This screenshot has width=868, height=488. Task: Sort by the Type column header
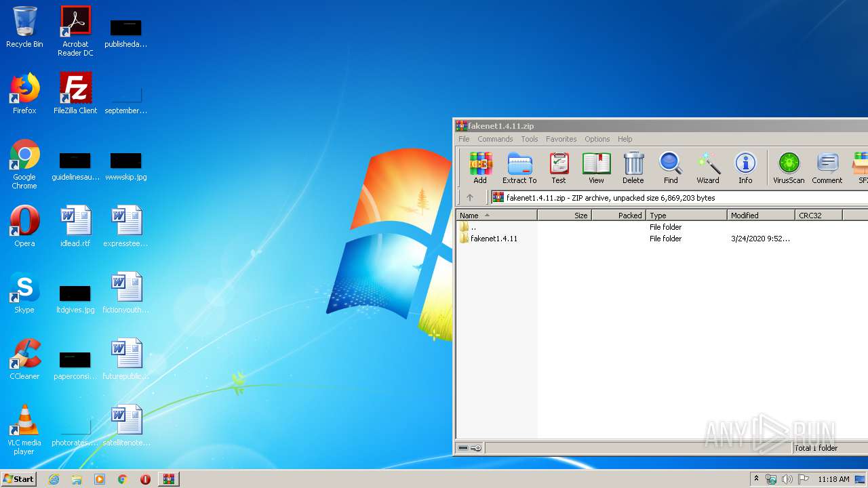click(x=687, y=215)
